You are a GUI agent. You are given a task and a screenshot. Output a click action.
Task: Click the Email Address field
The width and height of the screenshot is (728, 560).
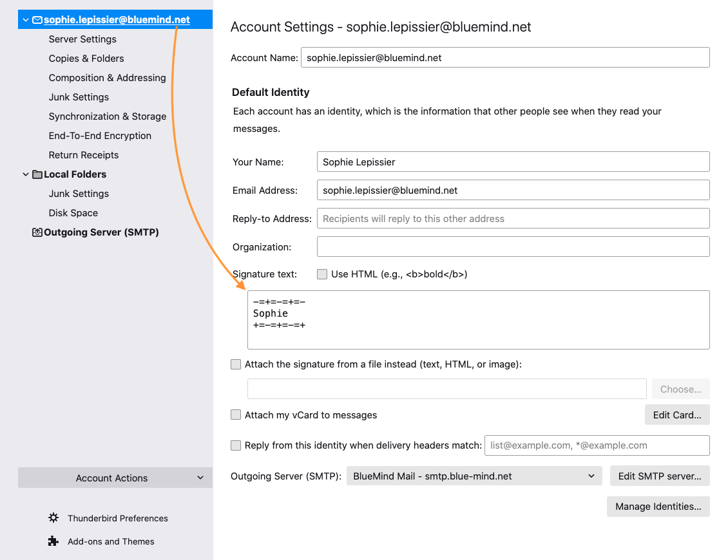click(513, 191)
